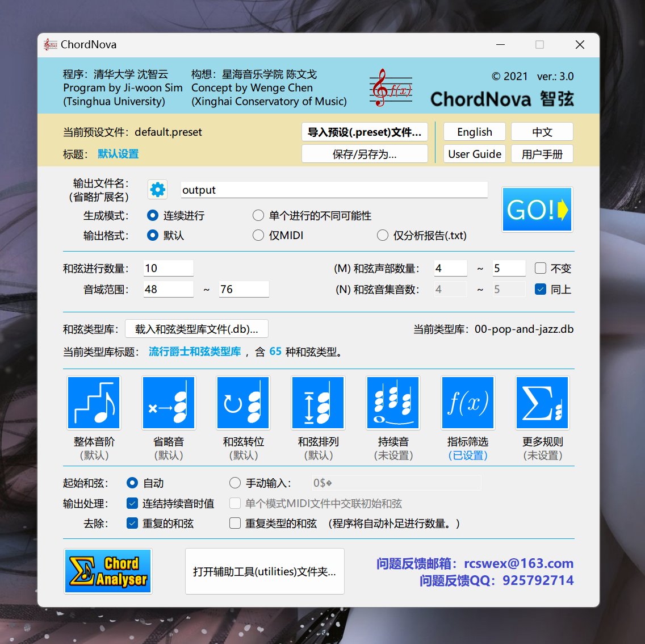Click the 00-pop-and-jazz.db database name
Image resolution: width=645 pixels, height=644 pixels.
click(523, 329)
